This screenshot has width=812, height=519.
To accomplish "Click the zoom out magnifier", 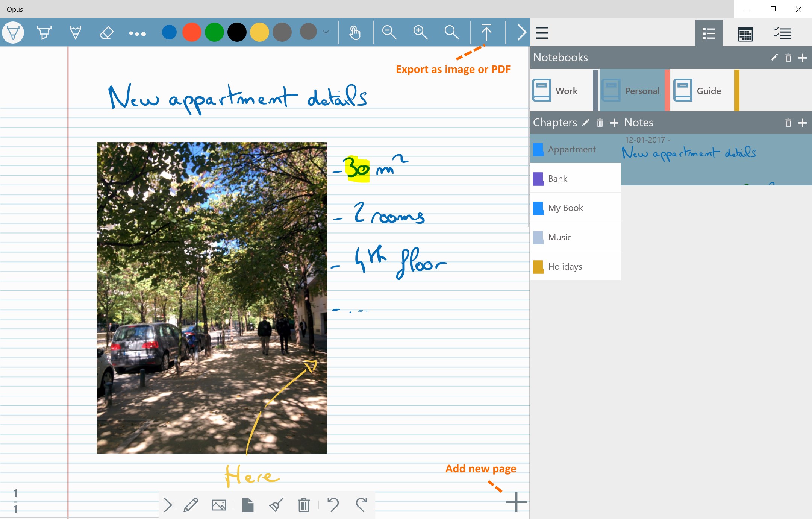I will [389, 33].
